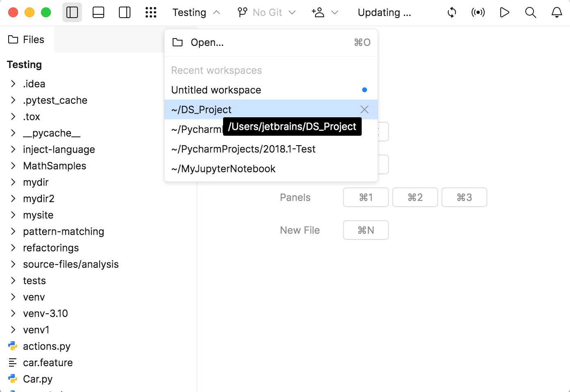Screen dimensions: 570x392
Task: Click the sync/update icon in the toolbar
Action: 451,12
